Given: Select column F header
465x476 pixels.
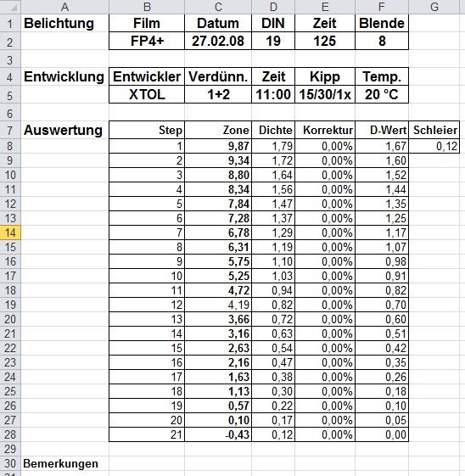Looking at the screenshot, I should [382, 7].
